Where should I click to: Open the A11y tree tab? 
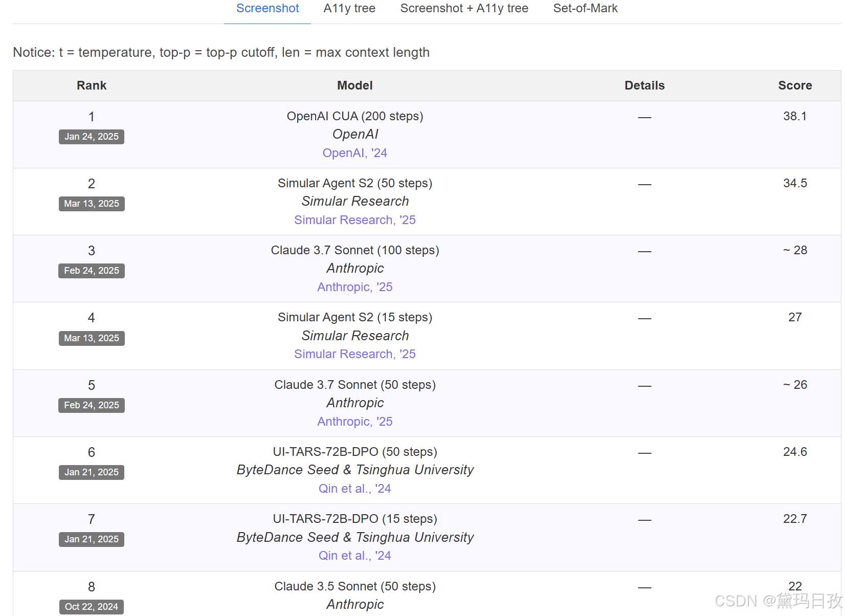(349, 9)
